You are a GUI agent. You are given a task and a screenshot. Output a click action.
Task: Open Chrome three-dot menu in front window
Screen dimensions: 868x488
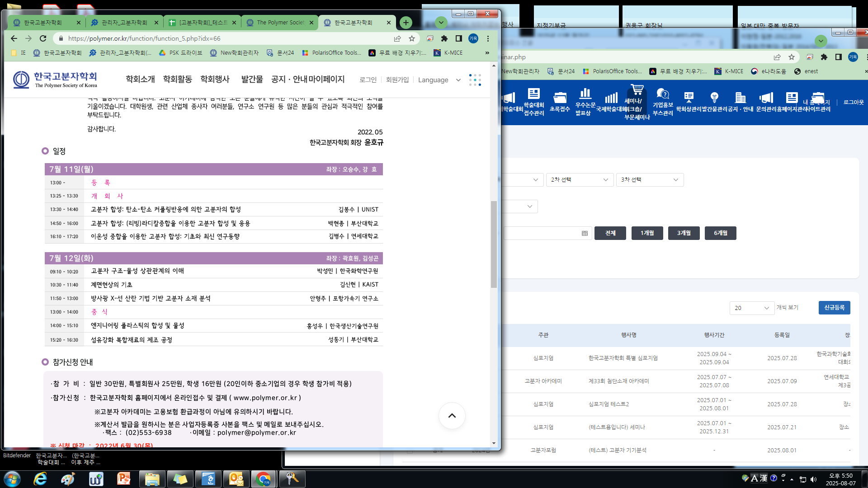(488, 38)
